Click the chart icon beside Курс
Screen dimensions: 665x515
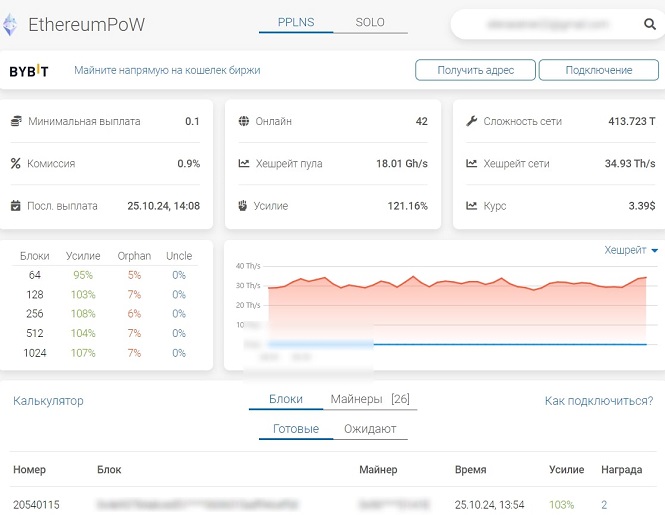[x=472, y=206]
